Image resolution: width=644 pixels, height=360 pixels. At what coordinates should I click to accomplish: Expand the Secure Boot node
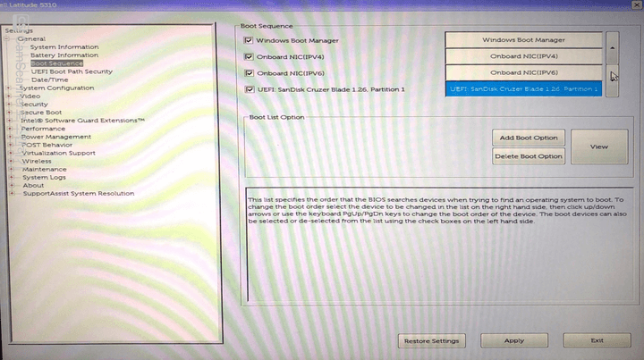[10, 113]
